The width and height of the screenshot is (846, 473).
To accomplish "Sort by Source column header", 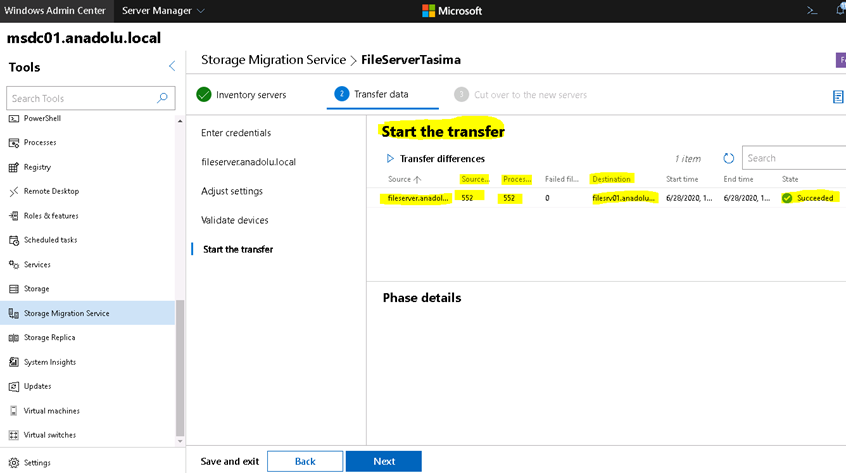I will [404, 179].
